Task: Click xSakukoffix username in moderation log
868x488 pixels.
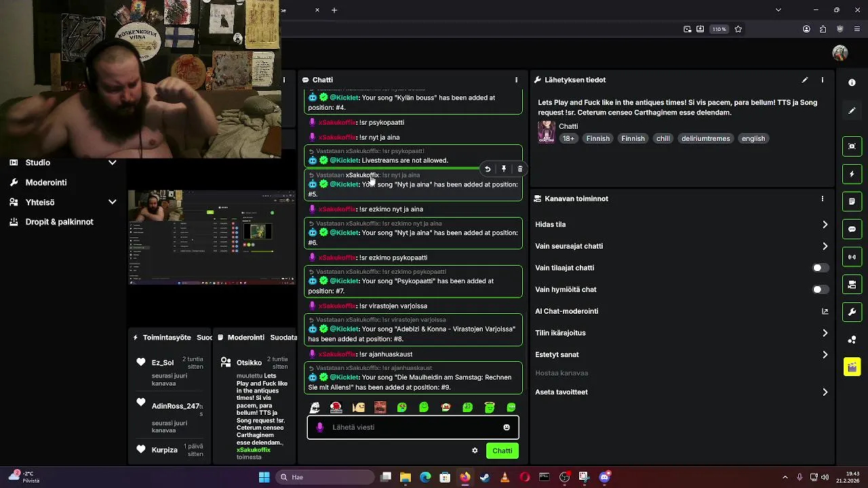Action: (x=254, y=450)
